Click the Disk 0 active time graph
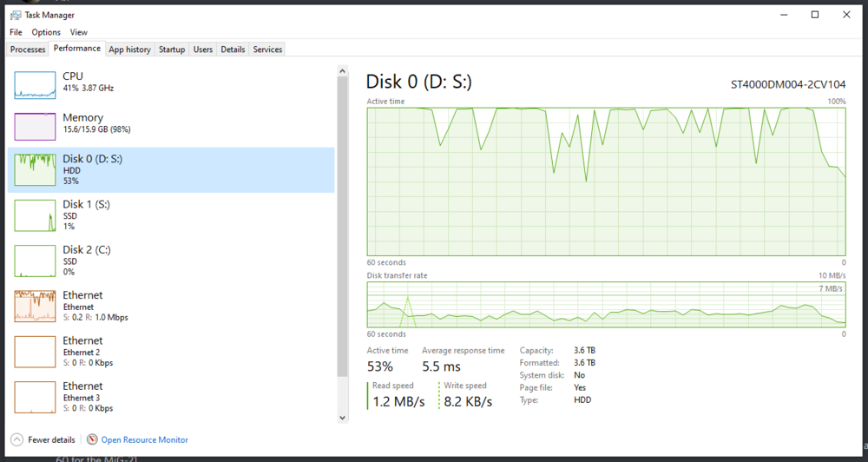This screenshot has height=462, width=868. point(606,181)
